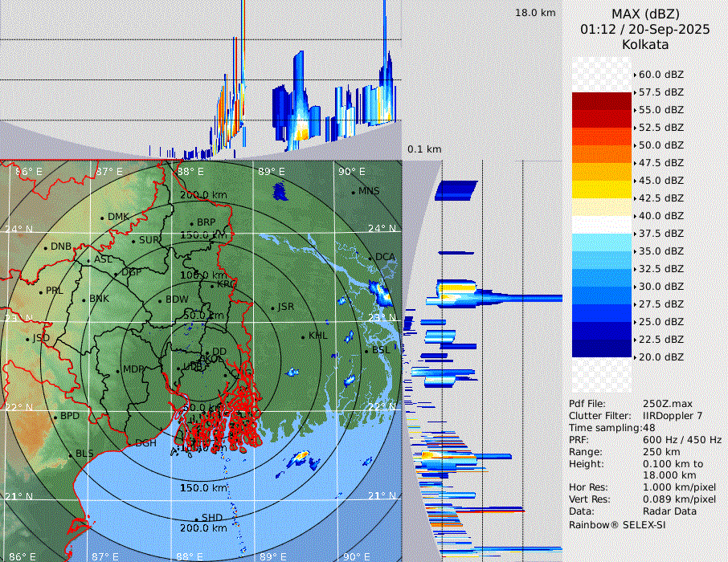Screen dimensions: 728x562
Task: Click the 60.0 dBZ legend label
Action: pyautogui.click(x=661, y=75)
